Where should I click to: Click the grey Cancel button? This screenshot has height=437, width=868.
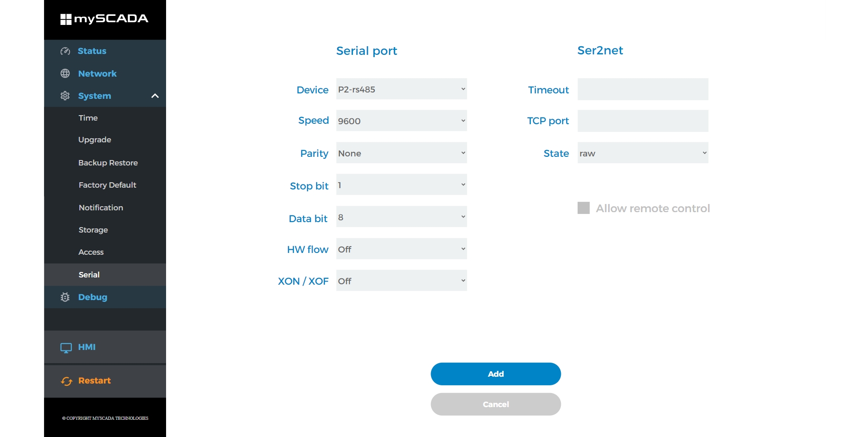coord(496,404)
